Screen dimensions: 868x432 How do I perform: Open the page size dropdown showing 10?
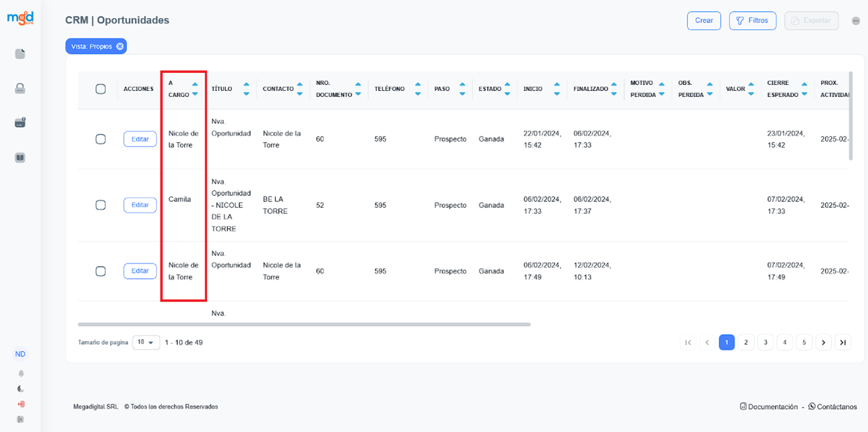coord(146,342)
